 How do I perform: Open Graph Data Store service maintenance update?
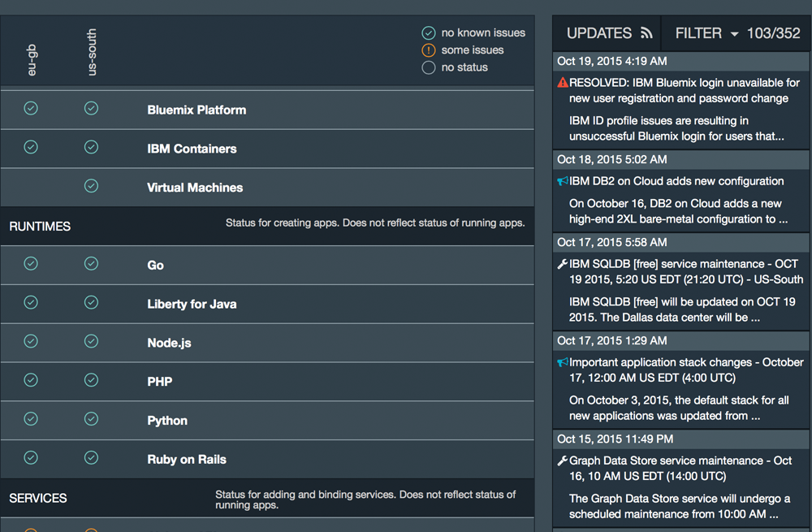[x=680, y=469]
